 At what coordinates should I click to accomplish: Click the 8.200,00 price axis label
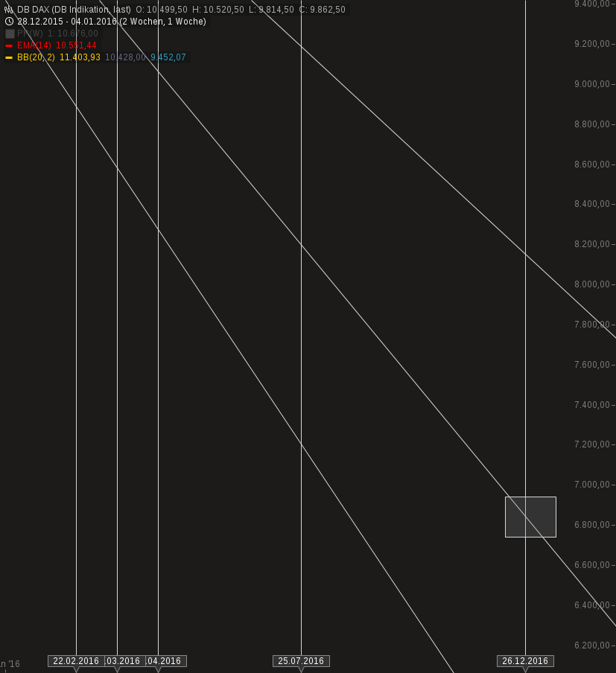coord(592,244)
